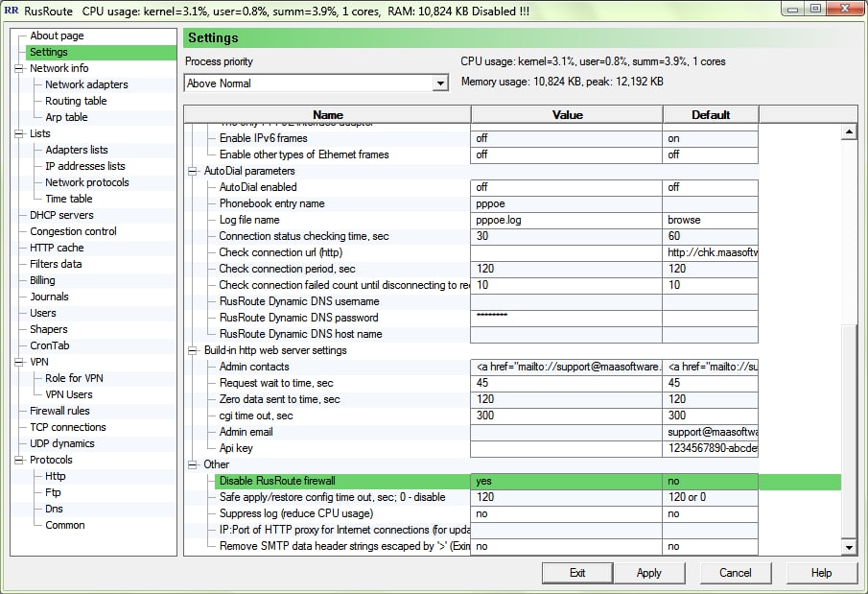Toggle Suppress log value
This screenshot has height=594, width=868.
click(x=566, y=513)
